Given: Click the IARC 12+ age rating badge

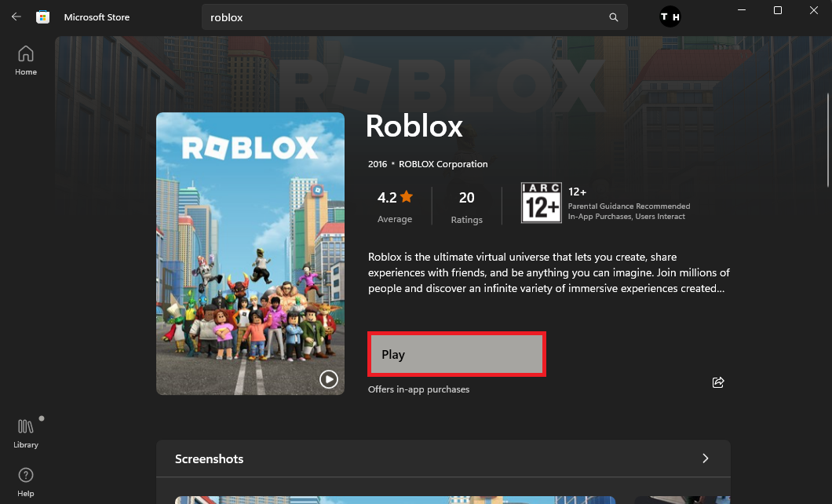Looking at the screenshot, I should (541, 202).
